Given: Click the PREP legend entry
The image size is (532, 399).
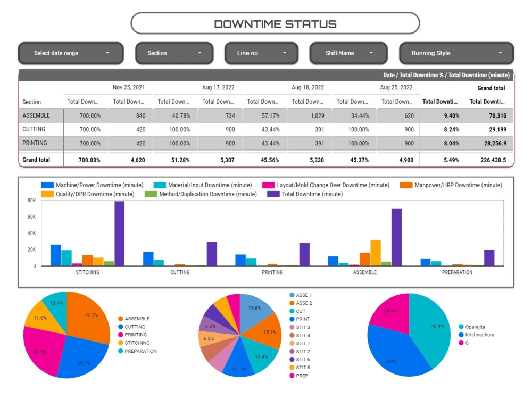Looking at the screenshot, I should [299, 376].
